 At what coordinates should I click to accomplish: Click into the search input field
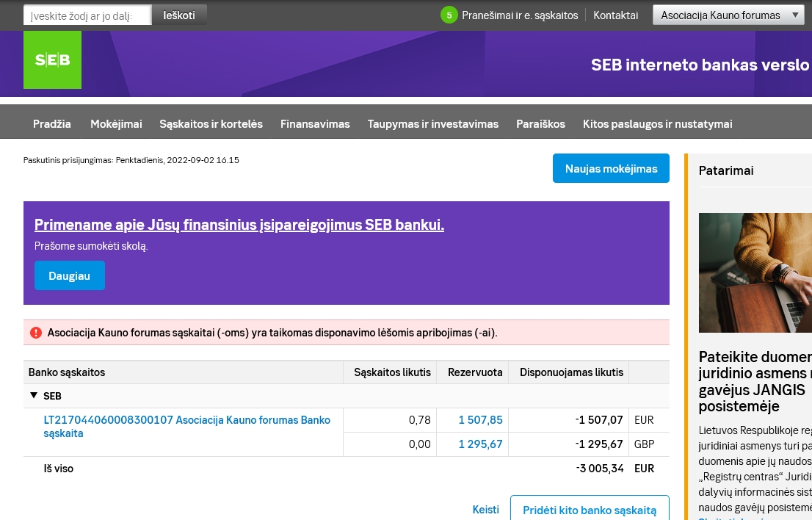pyautogui.click(x=87, y=15)
